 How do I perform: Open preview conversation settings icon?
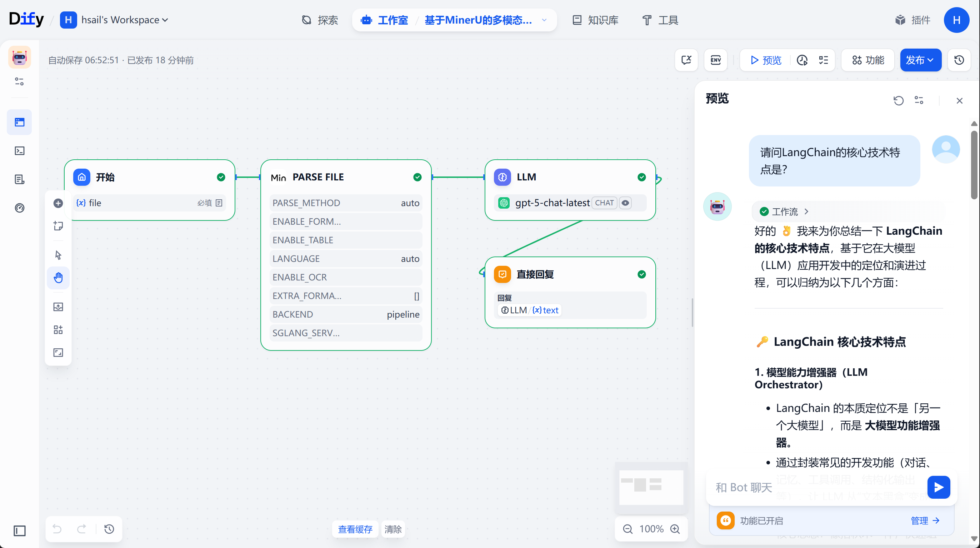pyautogui.click(x=919, y=100)
